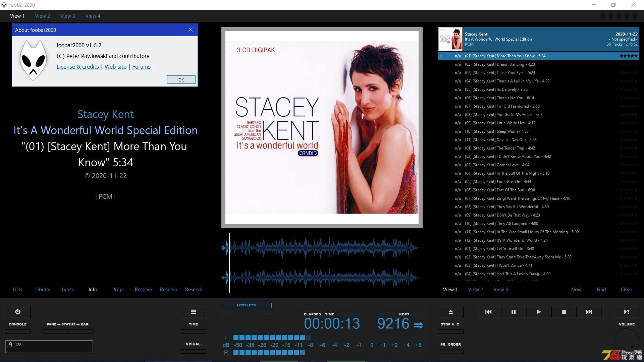Open the Info tab

tap(93, 290)
